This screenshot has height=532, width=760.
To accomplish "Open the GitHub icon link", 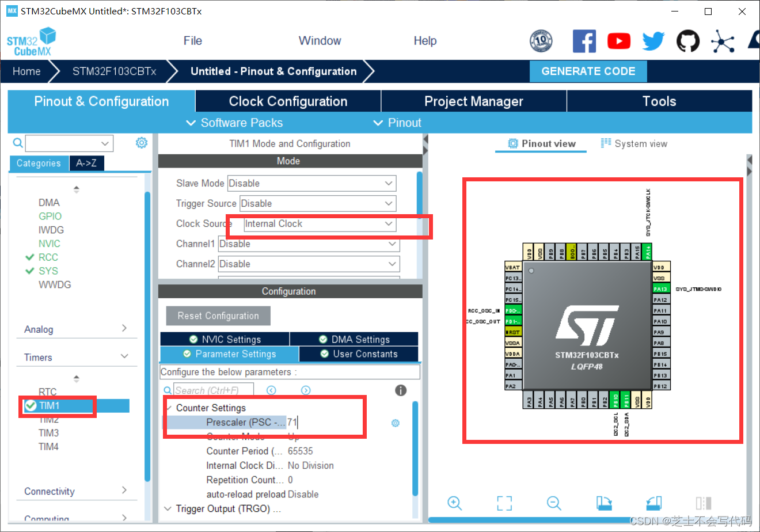I will (x=688, y=41).
